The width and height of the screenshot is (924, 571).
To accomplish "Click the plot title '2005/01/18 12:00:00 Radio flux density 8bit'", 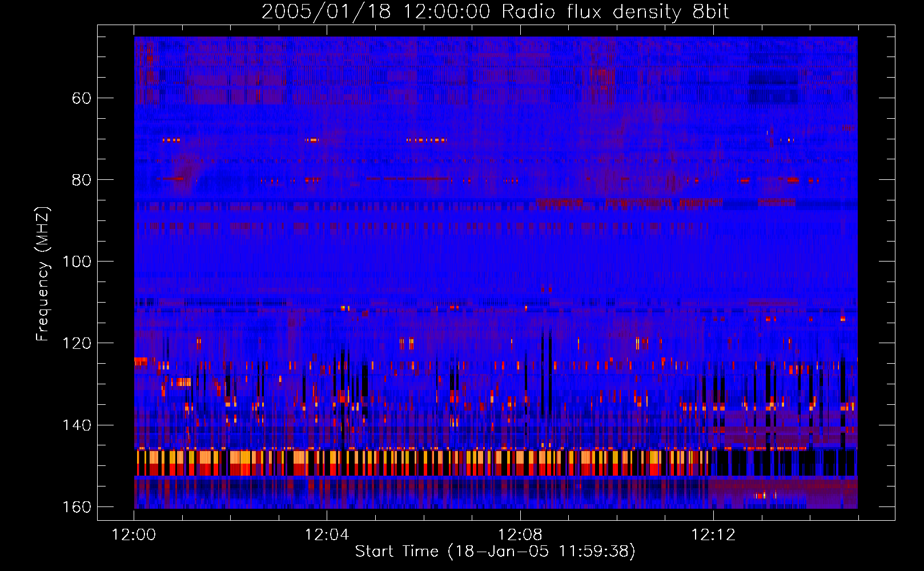I will coord(495,11).
